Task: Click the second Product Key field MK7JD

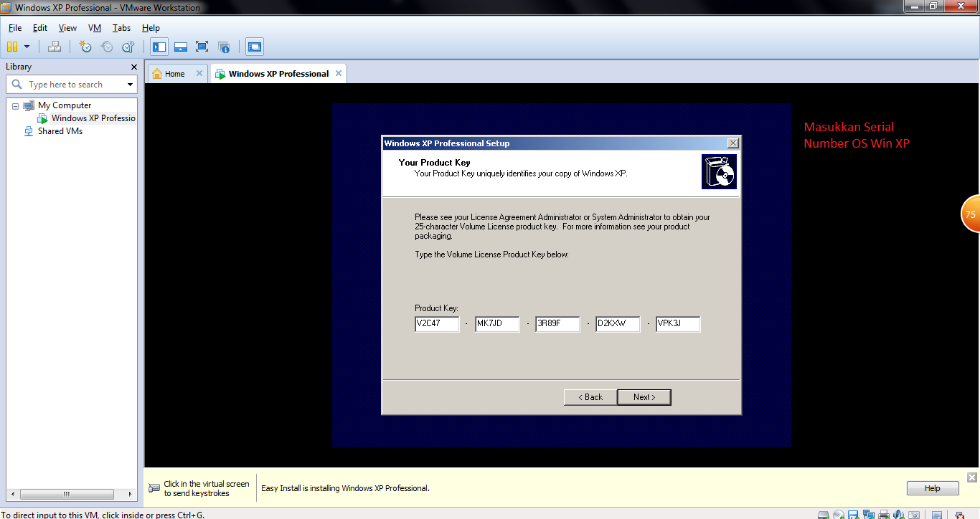Action: [497, 324]
